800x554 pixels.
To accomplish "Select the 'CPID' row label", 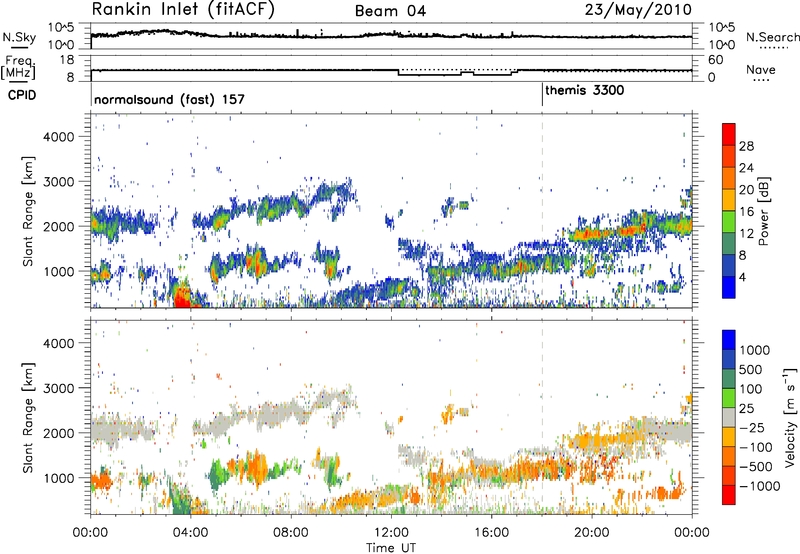I will [22, 95].
